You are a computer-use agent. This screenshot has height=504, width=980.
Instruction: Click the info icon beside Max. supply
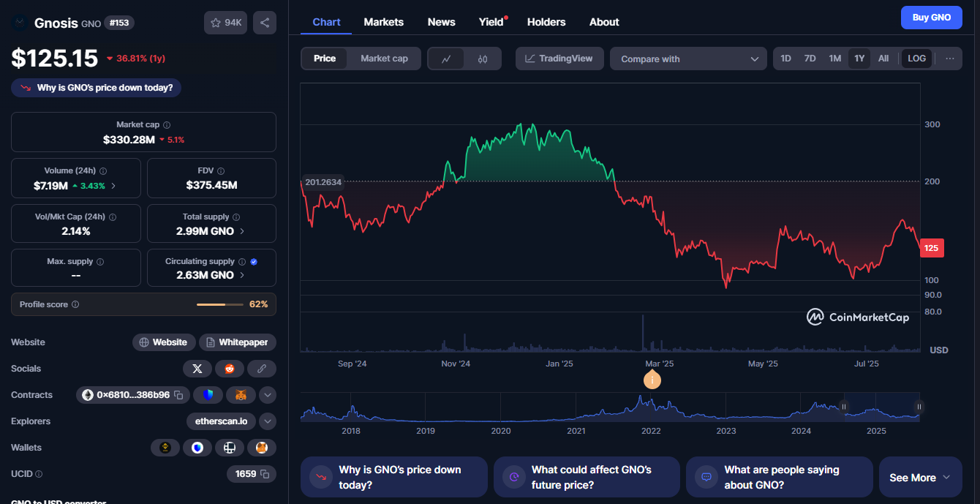tap(100, 262)
